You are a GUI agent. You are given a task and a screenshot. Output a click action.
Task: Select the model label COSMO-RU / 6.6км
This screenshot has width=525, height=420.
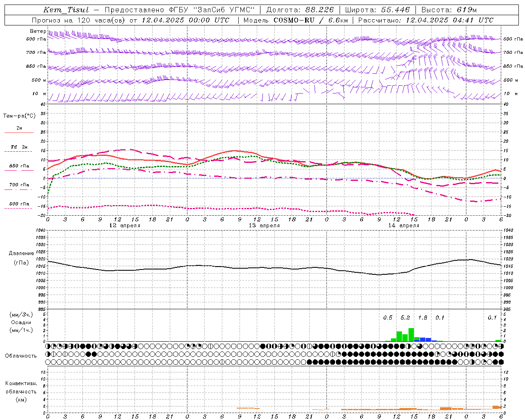tap(310, 20)
